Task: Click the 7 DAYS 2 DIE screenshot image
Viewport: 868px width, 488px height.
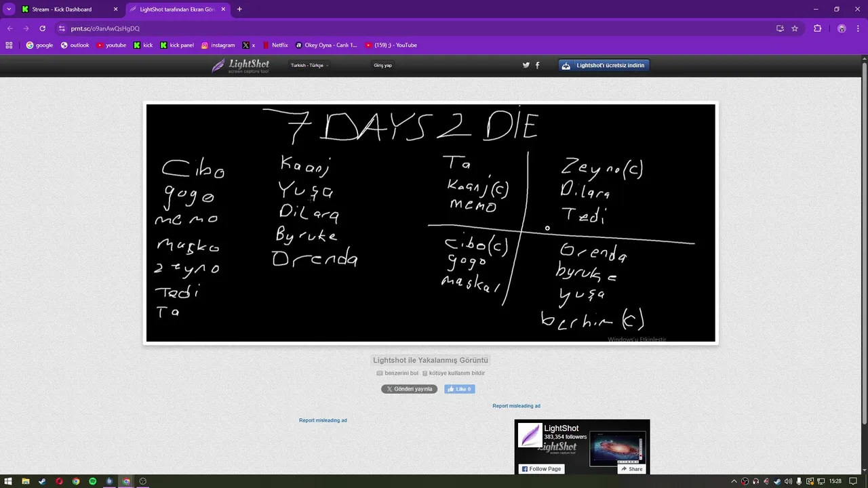Action: click(x=431, y=223)
